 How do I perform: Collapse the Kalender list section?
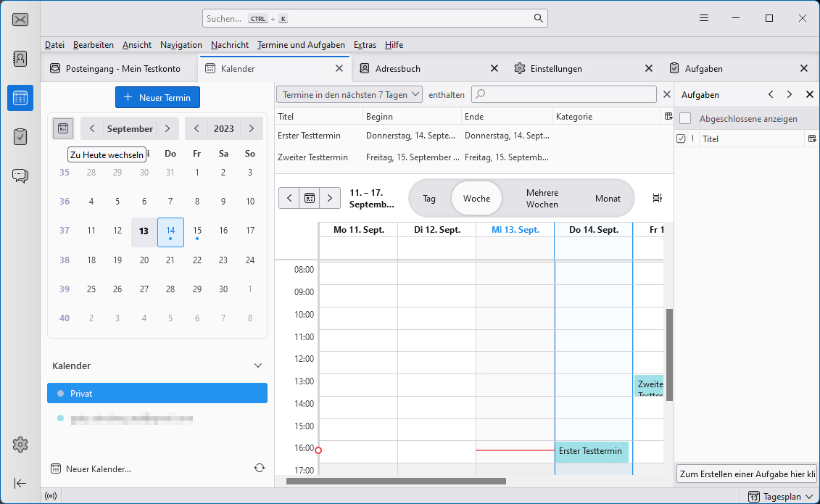pos(257,366)
